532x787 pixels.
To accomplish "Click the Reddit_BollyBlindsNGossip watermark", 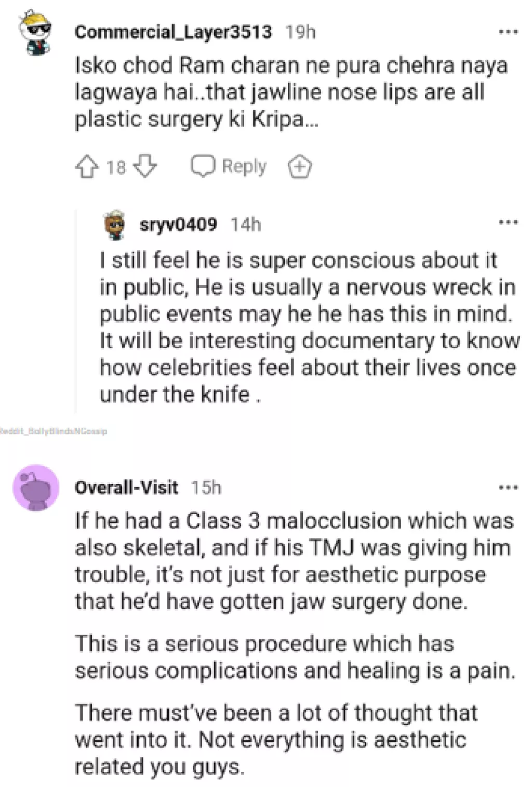I will pyautogui.click(x=54, y=431).
